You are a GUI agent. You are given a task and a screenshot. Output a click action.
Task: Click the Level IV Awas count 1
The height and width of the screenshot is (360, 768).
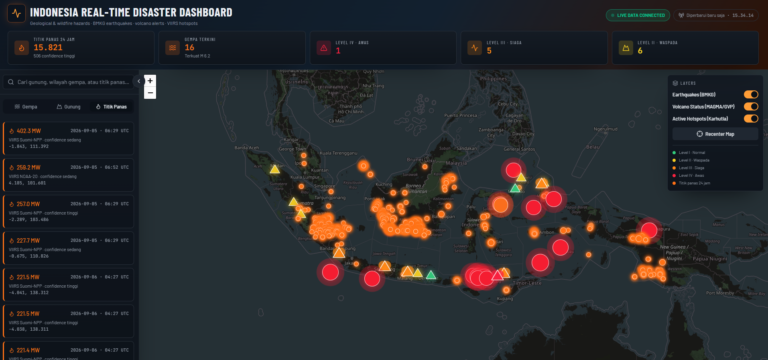338,50
